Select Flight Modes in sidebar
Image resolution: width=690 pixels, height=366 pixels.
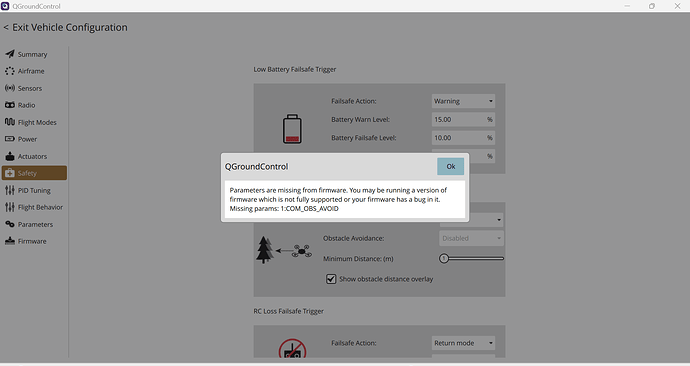click(x=34, y=122)
